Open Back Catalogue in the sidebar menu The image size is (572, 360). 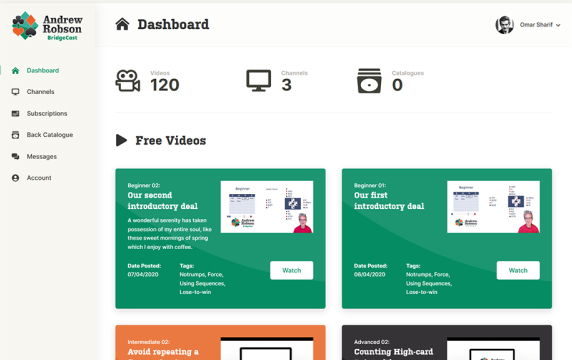(x=50, y=135)
